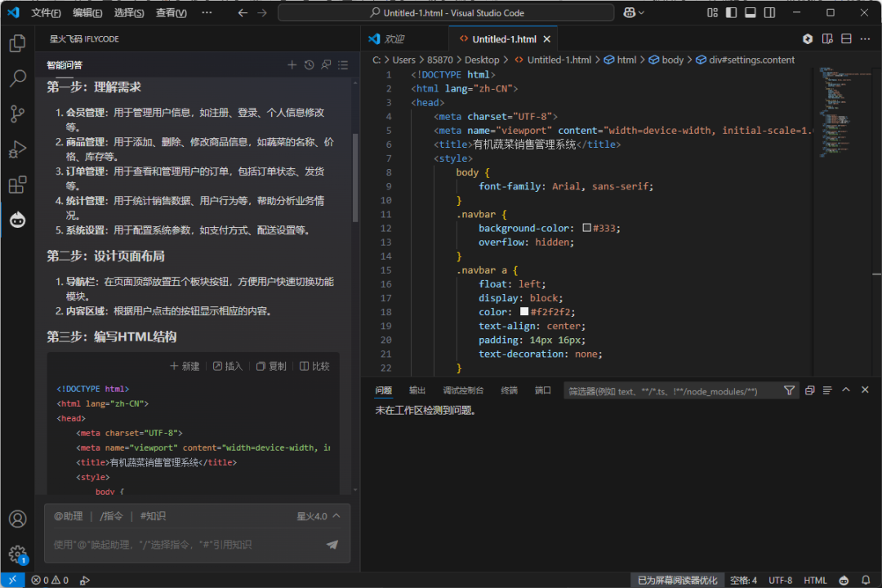Collapse all problems icon

click(809, 390)
